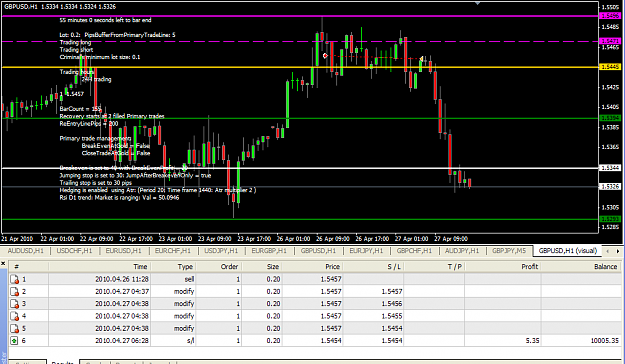Screen dimensions: 625x364
Task: Click the # column header
Action: pyautogui.click(x=29, y=267)
